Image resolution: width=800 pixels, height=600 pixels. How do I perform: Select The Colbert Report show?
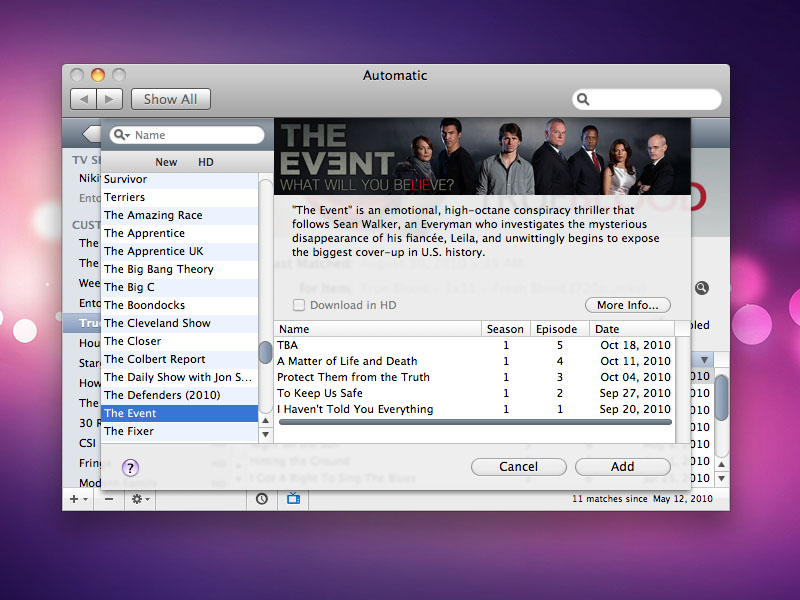pyautogui.click(x=180, y=359)
